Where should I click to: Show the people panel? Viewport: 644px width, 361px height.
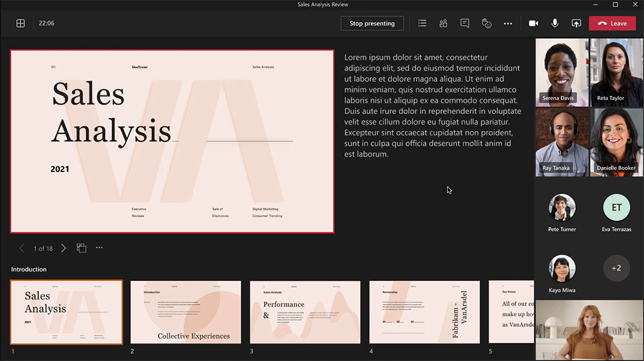tap(444, 23)
